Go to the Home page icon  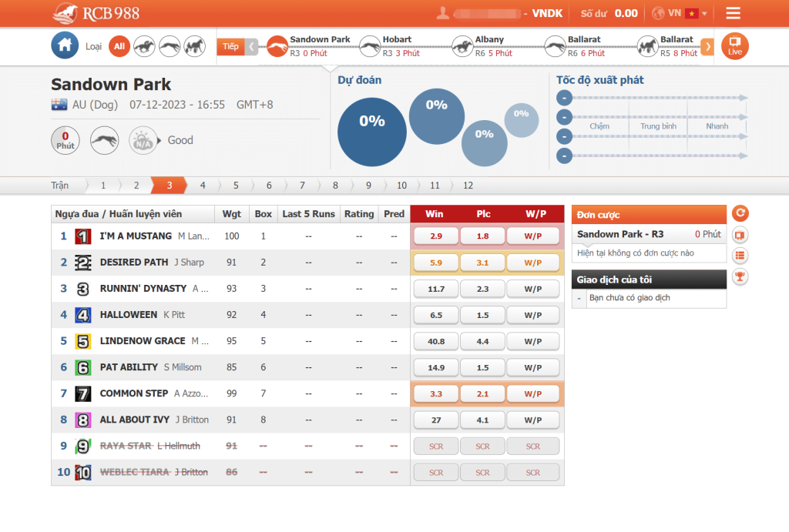tap(65, 46)
